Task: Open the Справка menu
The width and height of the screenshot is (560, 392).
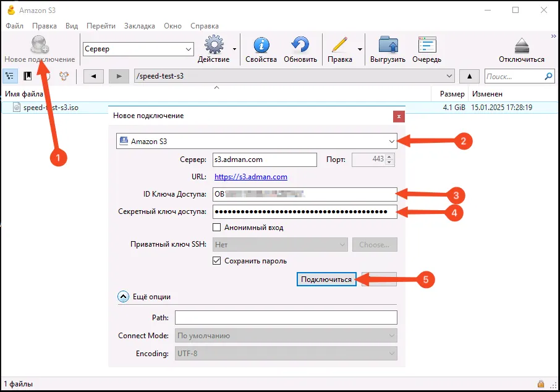Action: 205,26
